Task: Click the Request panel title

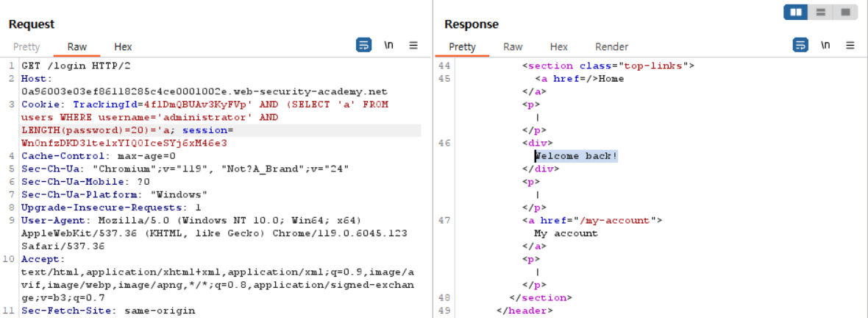Action: (x=32, y=24)
